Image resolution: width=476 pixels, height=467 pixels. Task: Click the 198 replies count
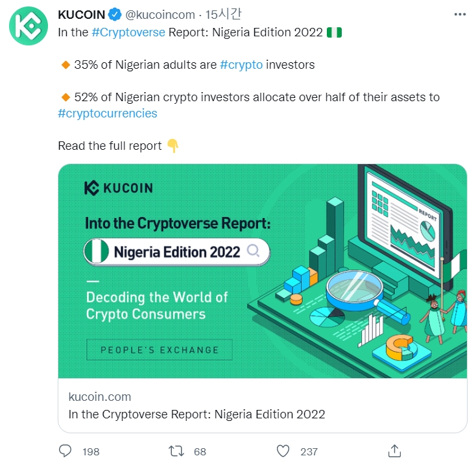(91, 451)
